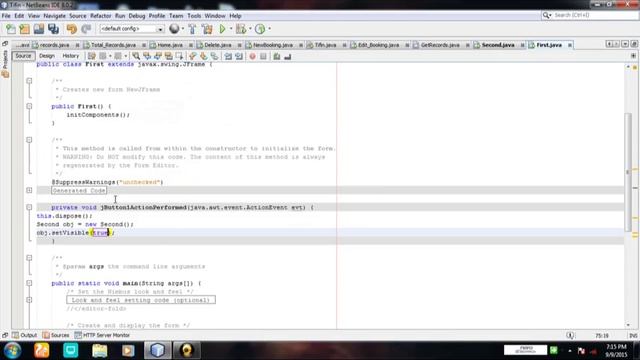Click the Find Selection magnifier icon
This screenshot has width=640, height=360.
point(136,56)
